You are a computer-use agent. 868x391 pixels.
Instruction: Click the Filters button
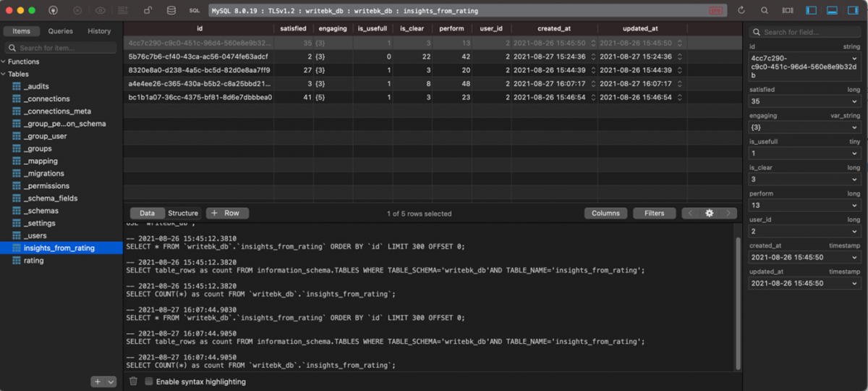(654, 213)
